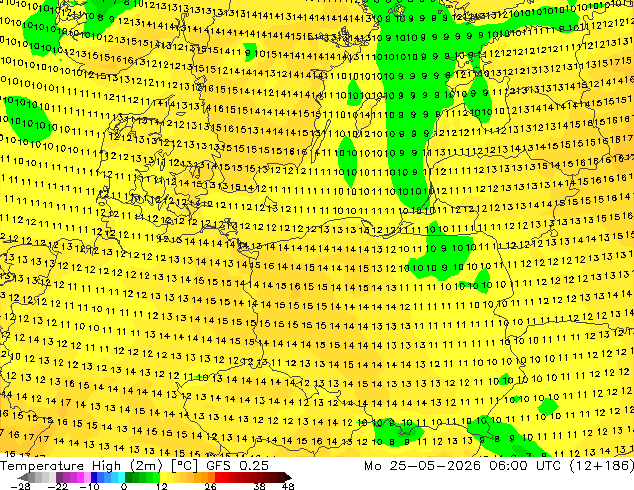The height and width of the screenshot is (490, 634).
Task: Click the gray left arrow end of color scale
Action: coord(22,477)
